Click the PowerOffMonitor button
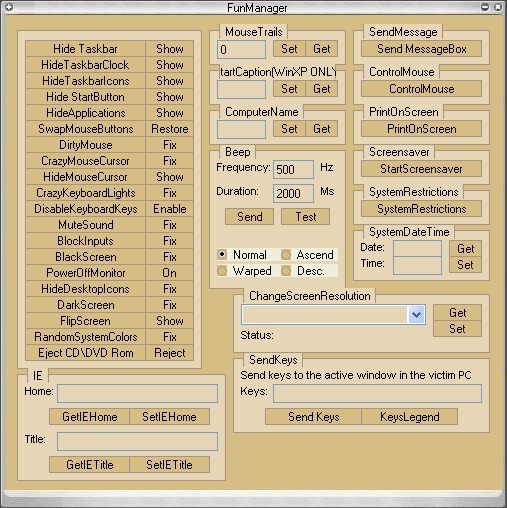The height and width of the screenshot is (508, 507). 85,273
